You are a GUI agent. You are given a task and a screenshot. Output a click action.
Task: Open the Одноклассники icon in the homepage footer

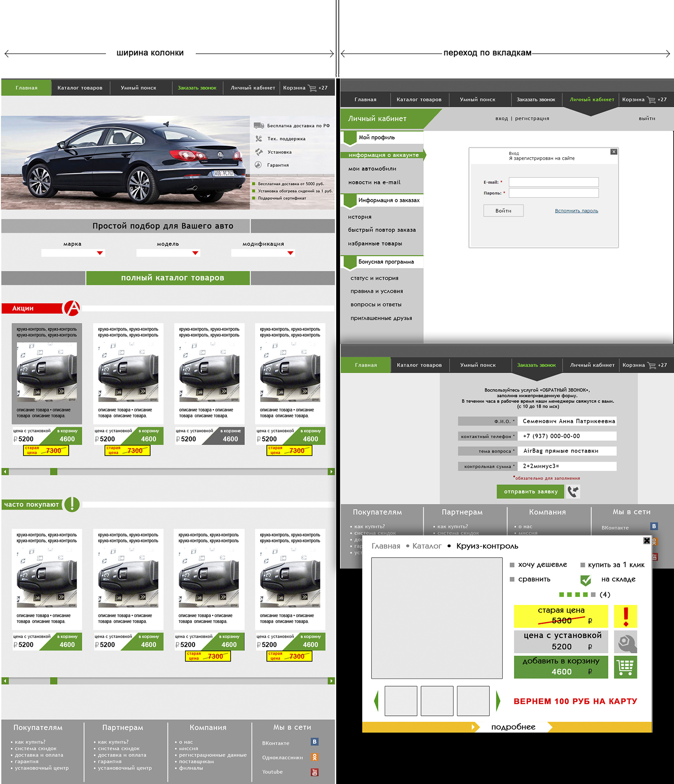click(315, 757)
